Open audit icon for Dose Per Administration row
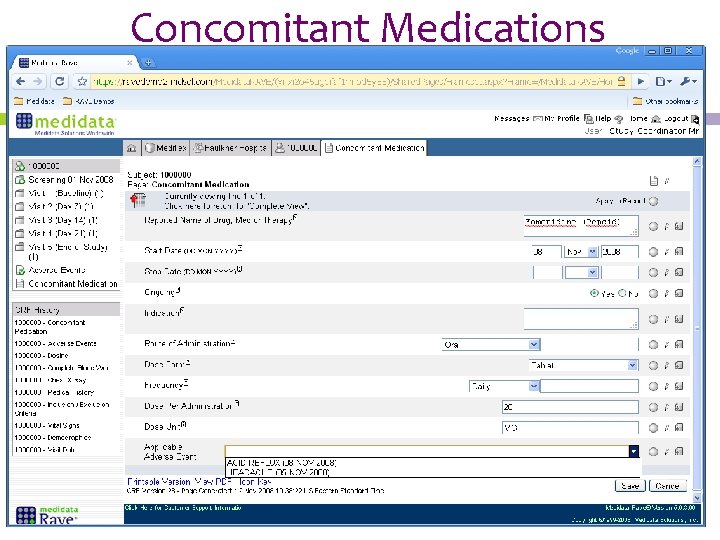The height and width of the screenshot is (540, 720). (679, 407)
